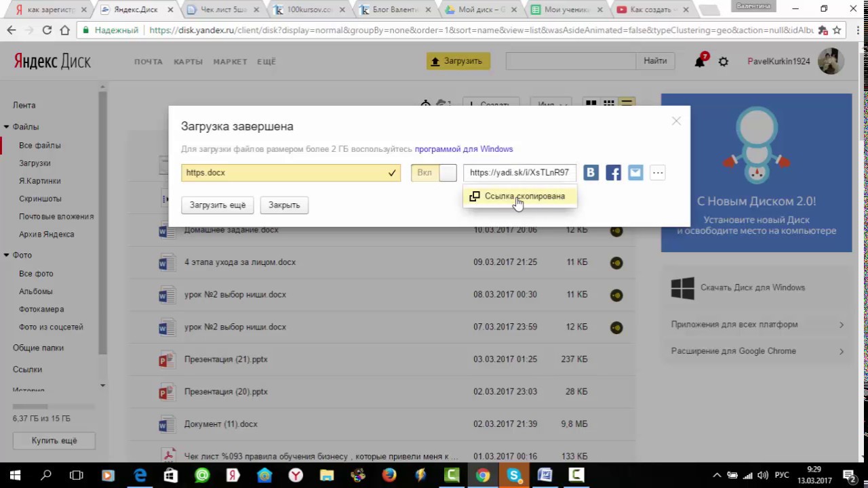Screen dimensions: 868x488
Task: Open Архив Яндекса in sidebar
Action: coord(47,234)
